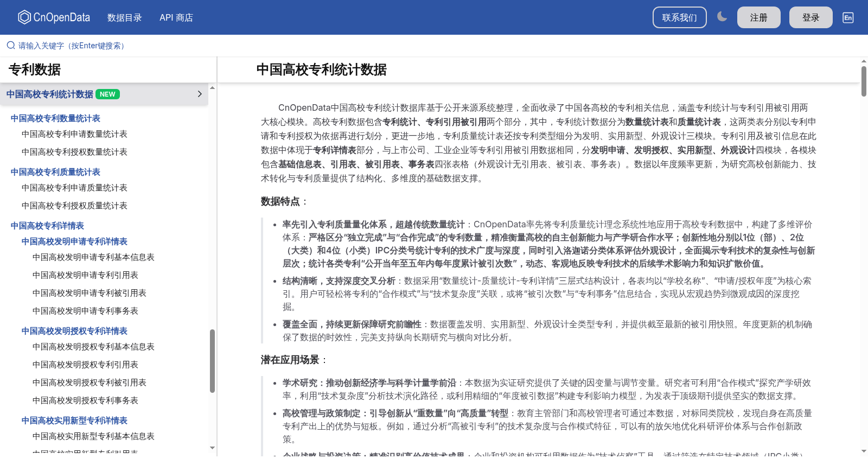Select 中国高校发明授权专利基本信息表

click(x=93, y=347)
